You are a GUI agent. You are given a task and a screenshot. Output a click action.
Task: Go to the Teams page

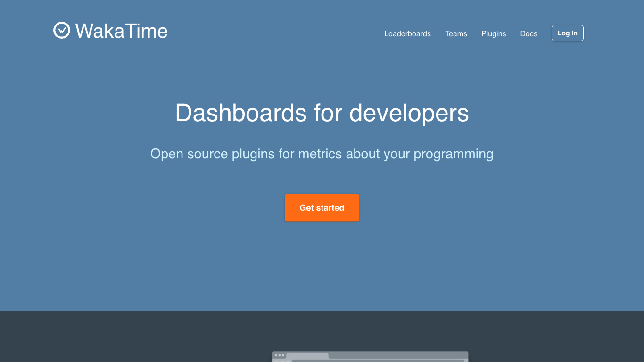pos(456,34)
